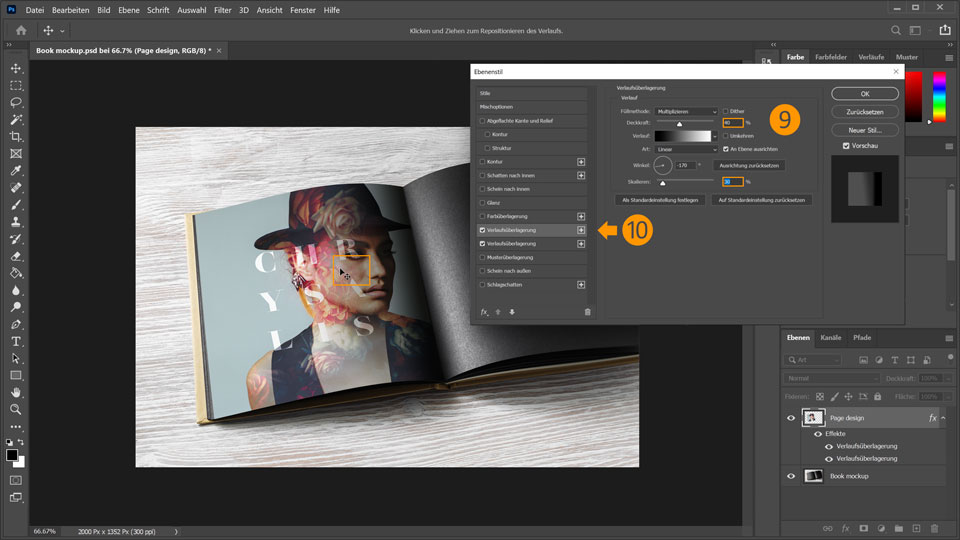Select the Frame tool
The image size is (960, 540).
click(16, 154)
